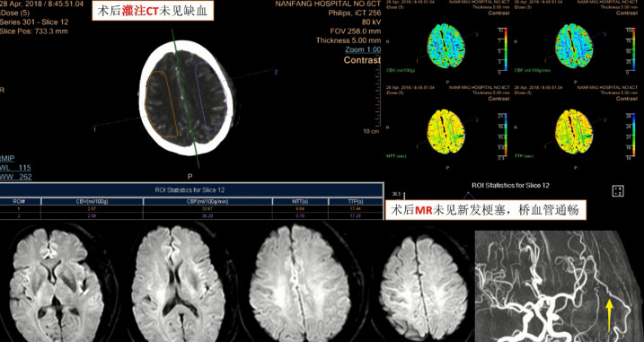Click the MTT(s) column header
The width and height of the screenshot is (644, 342).
pyautogui.click(x=300, y=202)
